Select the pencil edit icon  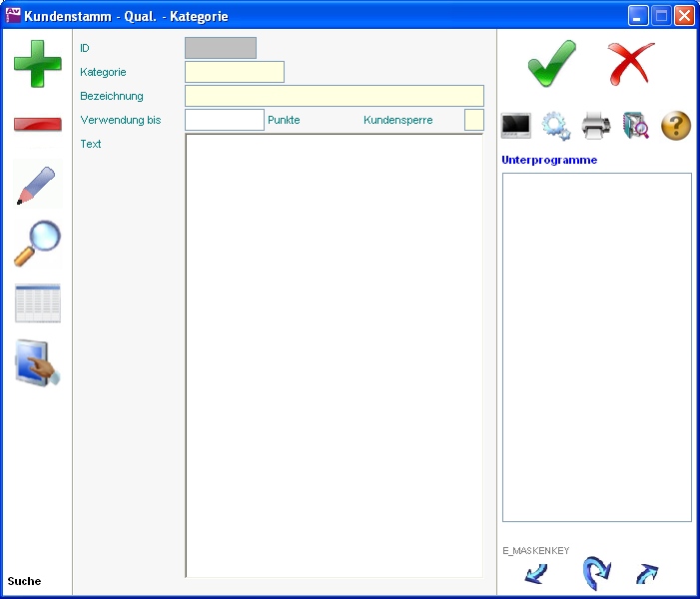point(37,186)
